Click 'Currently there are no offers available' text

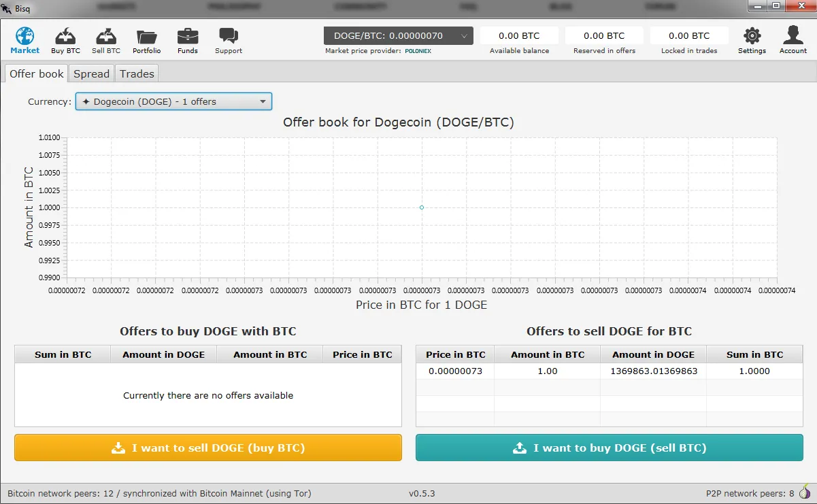pyautogui.click(x=208, y=395)
